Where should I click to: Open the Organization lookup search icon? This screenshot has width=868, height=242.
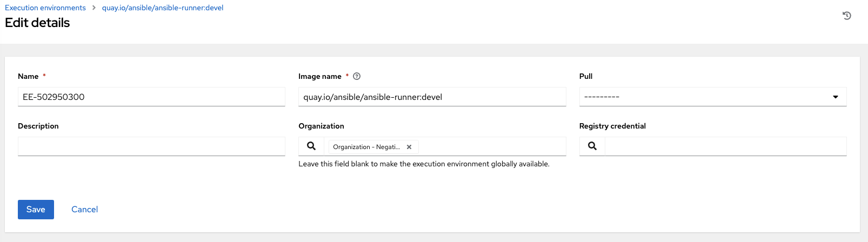pyautogui.click(x=311, y=146)
